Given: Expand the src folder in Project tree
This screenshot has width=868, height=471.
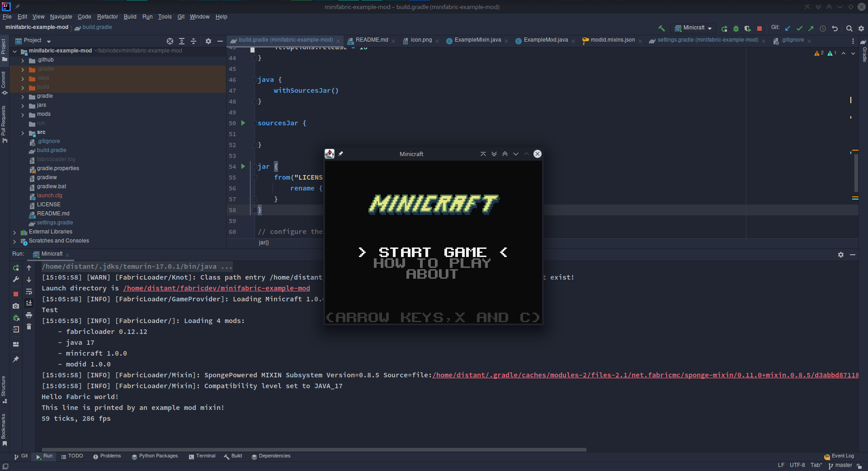Looking at the screenshot, I should [22, 133].
